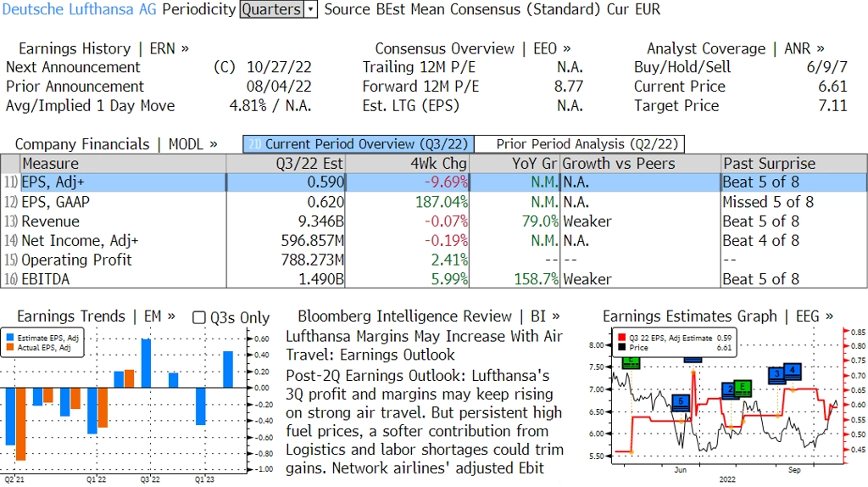The image size is (868, 487).
Task: Open Consensus Overview EEO link
Action: 473,48
